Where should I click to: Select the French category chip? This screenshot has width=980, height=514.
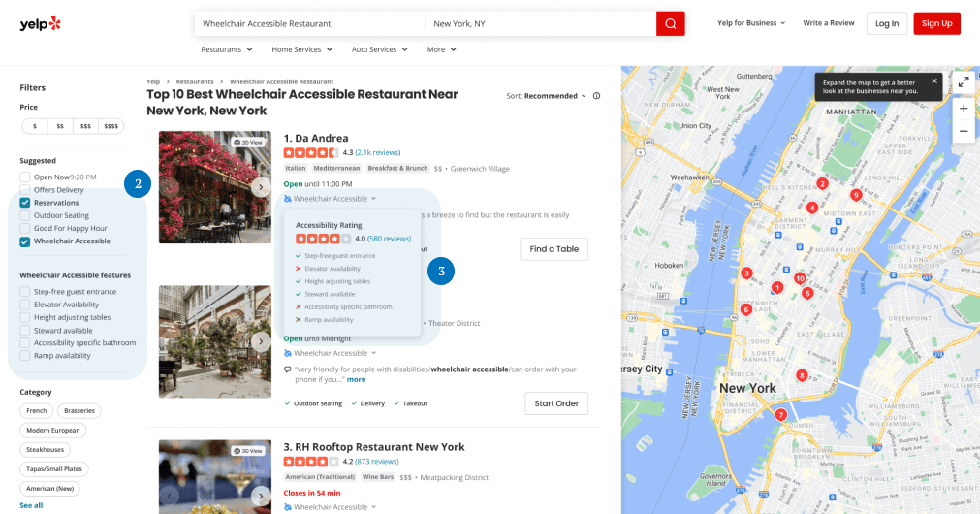tap(36, 411)
